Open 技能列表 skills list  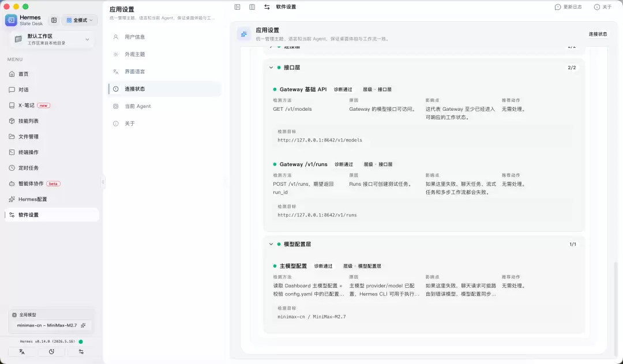[x=52, y=121]
